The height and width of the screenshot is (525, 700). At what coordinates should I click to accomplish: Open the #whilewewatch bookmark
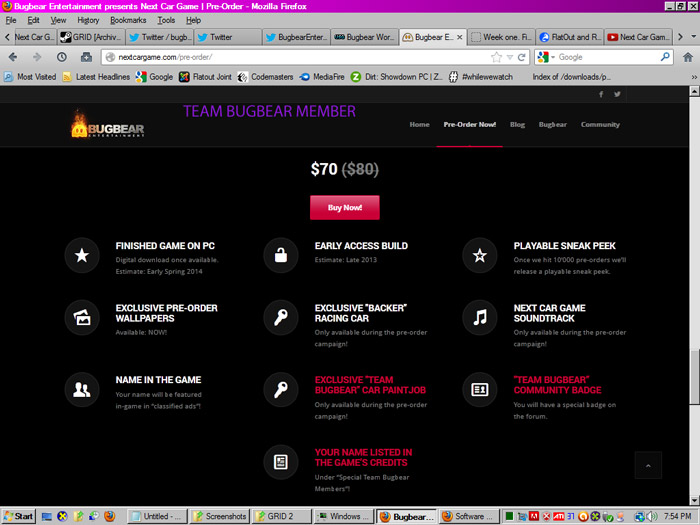click(480, 77)
